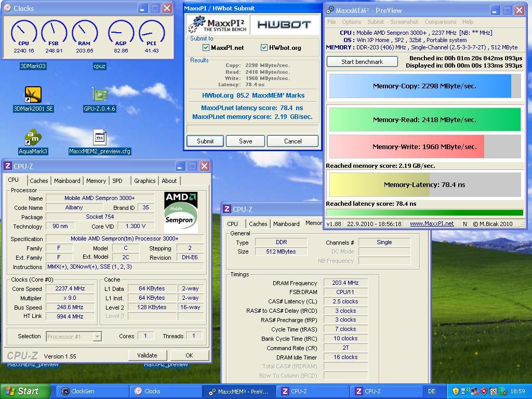Open the MaxxMEM2_preview.cfg file icon

[100, 137]
